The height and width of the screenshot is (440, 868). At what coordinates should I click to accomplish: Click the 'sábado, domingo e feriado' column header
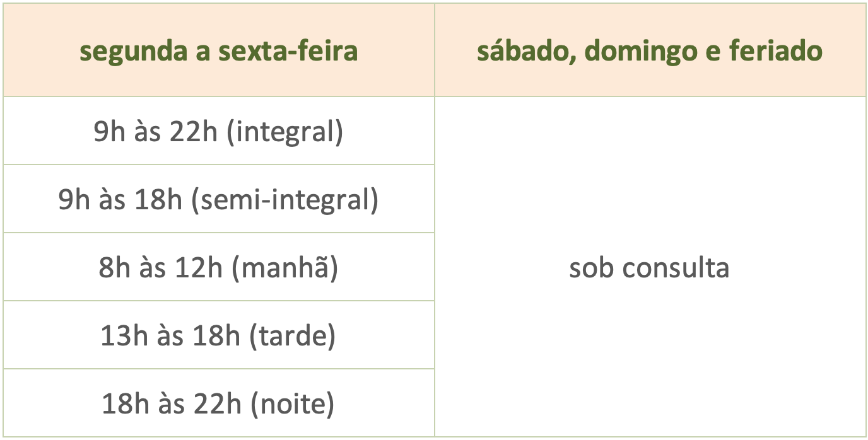(x=650, y=51)
